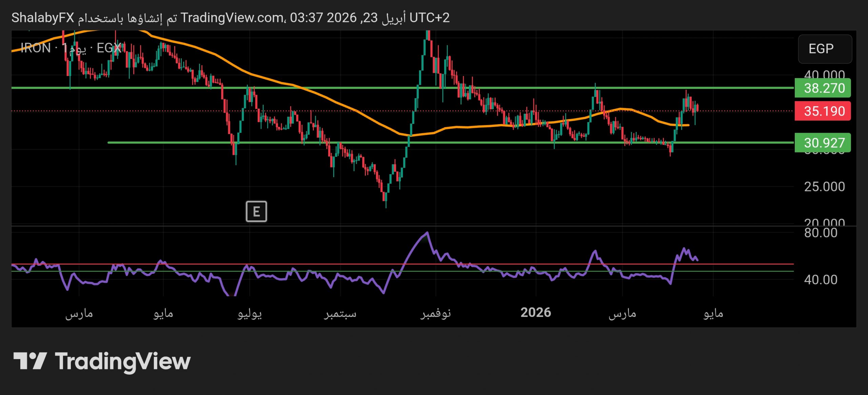Click the IRON symbol title on the chart
The width and height of the screenshot is (868, 395).
36,48
